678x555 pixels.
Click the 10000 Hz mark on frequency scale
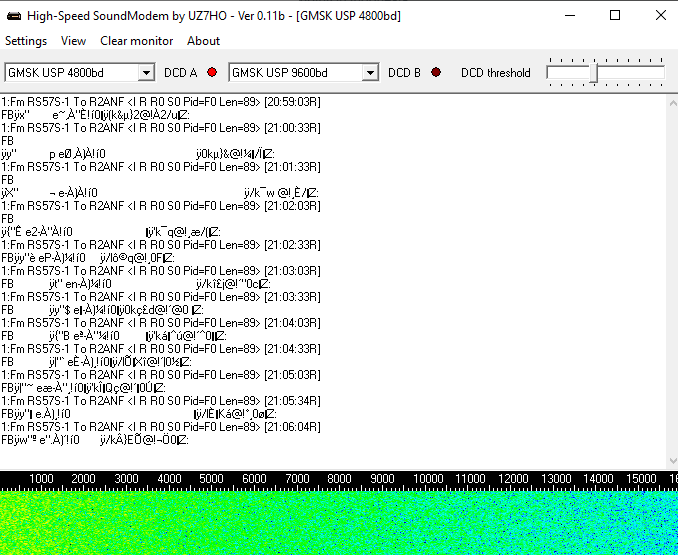pos(428,479)
